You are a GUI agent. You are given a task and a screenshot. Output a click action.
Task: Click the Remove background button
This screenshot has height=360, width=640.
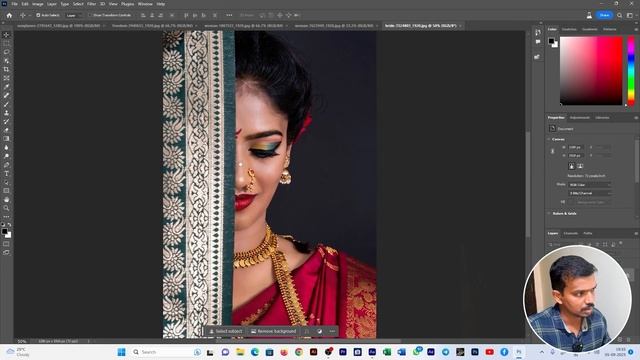pos(273,331)
